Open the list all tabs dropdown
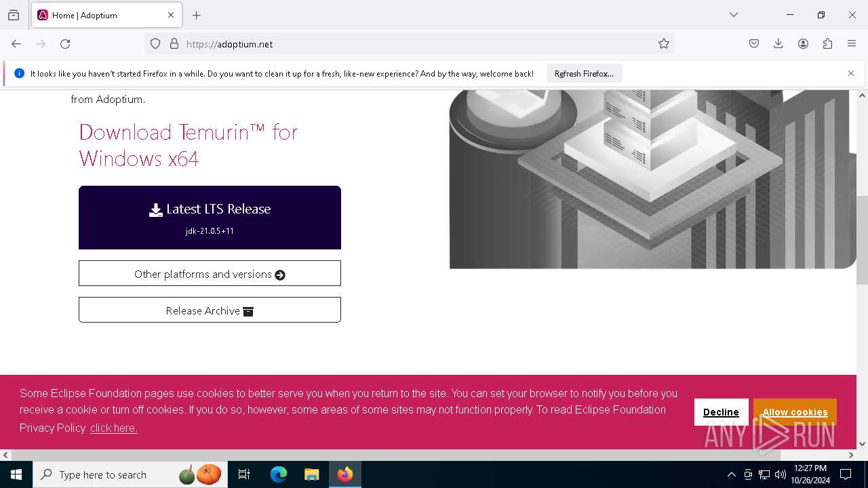Image resolution: width=868 pixels, height=488 pixels. 734,15
